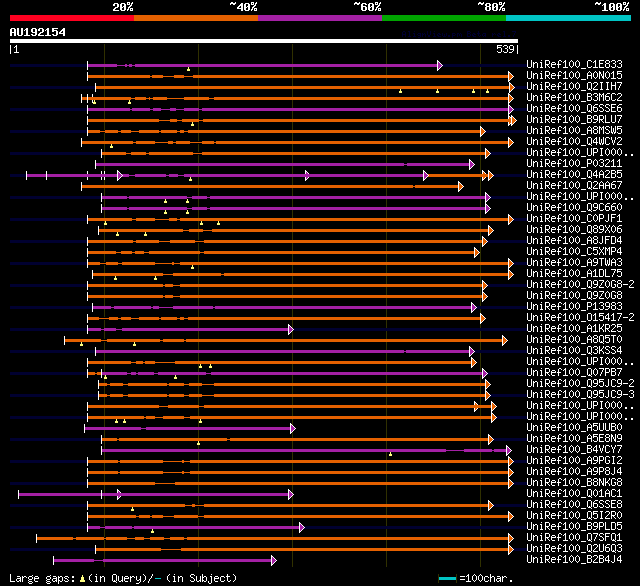
Task: Select the UniRef100_Q4WCV2 label
Action: coord(574,141)
